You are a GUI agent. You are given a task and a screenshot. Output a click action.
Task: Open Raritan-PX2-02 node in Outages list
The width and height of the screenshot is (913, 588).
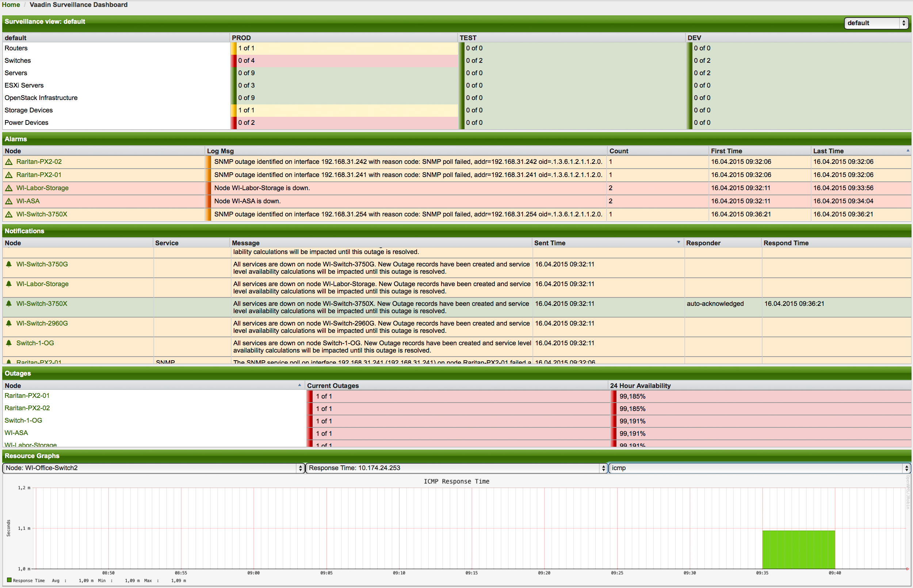(27, 408)
